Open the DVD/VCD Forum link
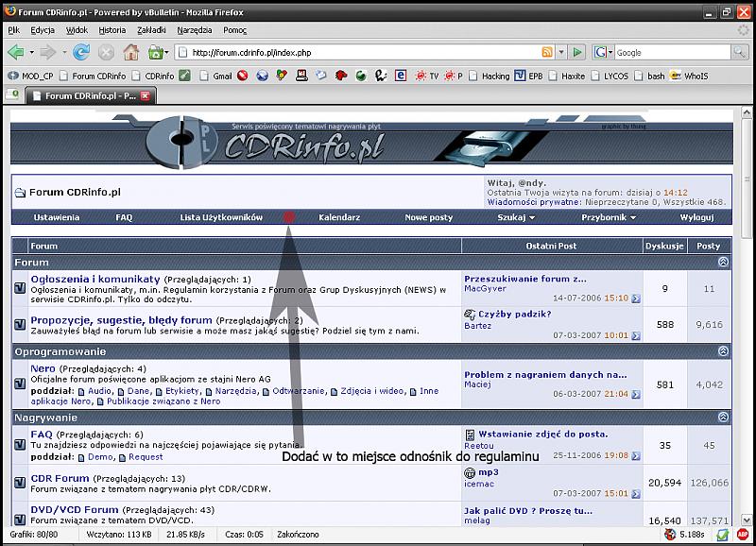 click(75, 509)
